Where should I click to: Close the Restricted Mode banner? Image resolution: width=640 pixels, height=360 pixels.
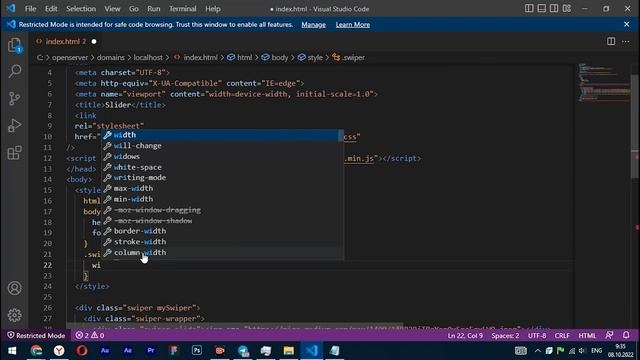(x=627, y=24)
